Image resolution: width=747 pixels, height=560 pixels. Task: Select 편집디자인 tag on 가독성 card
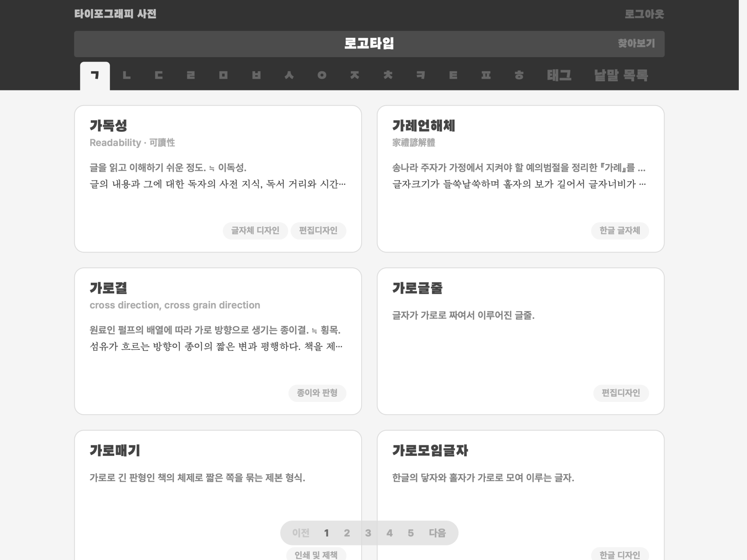318,231
